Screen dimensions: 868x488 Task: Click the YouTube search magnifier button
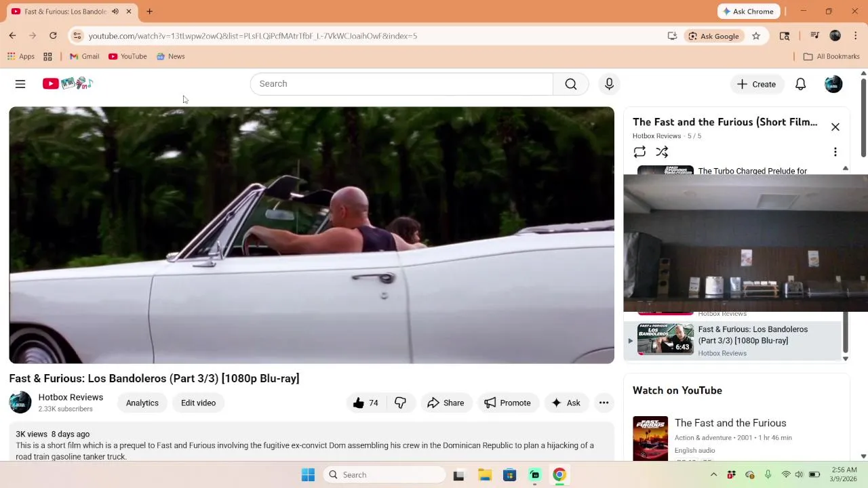coord(570,84)
